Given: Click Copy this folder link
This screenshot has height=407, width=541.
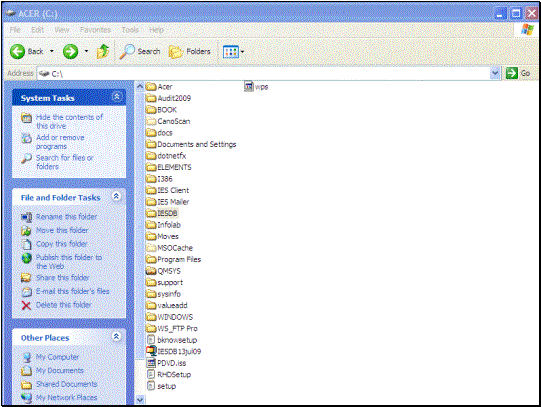Looking at the screenshot, I should pos(62,244).
